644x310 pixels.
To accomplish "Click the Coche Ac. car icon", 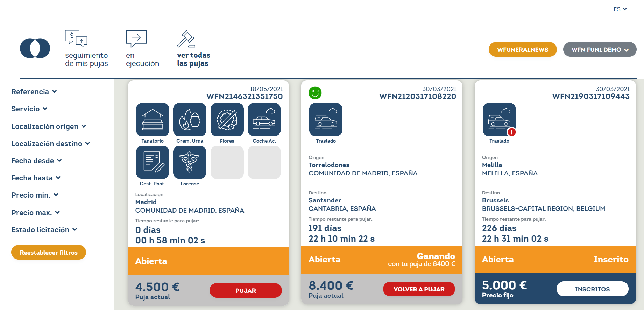I will point(264,119).
